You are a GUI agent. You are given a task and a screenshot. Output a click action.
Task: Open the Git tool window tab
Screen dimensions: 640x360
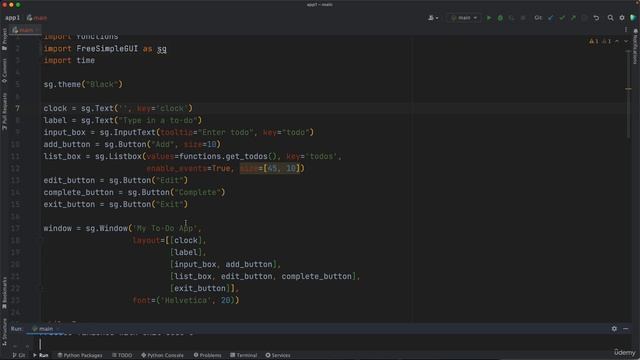click(x=19, y=355)
